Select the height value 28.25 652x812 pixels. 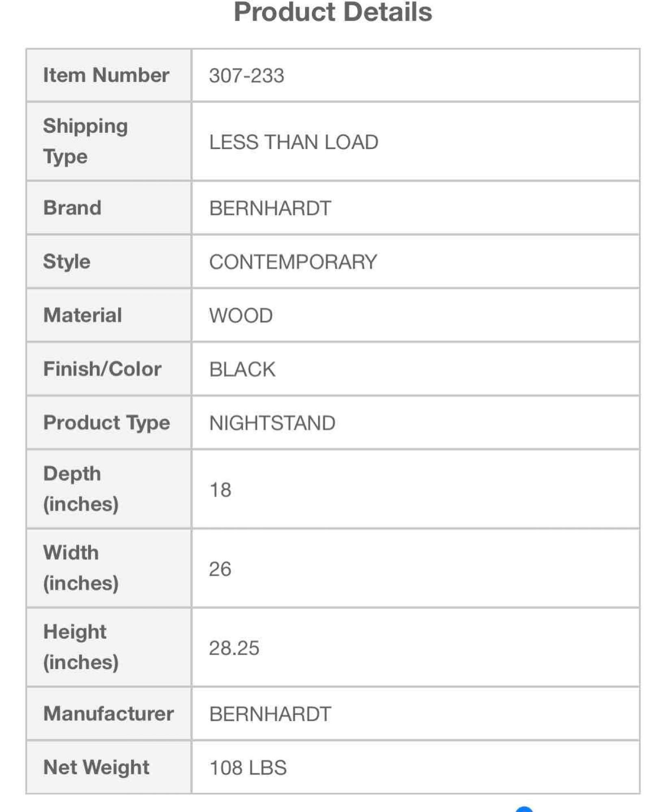click(x=234, y=648)
